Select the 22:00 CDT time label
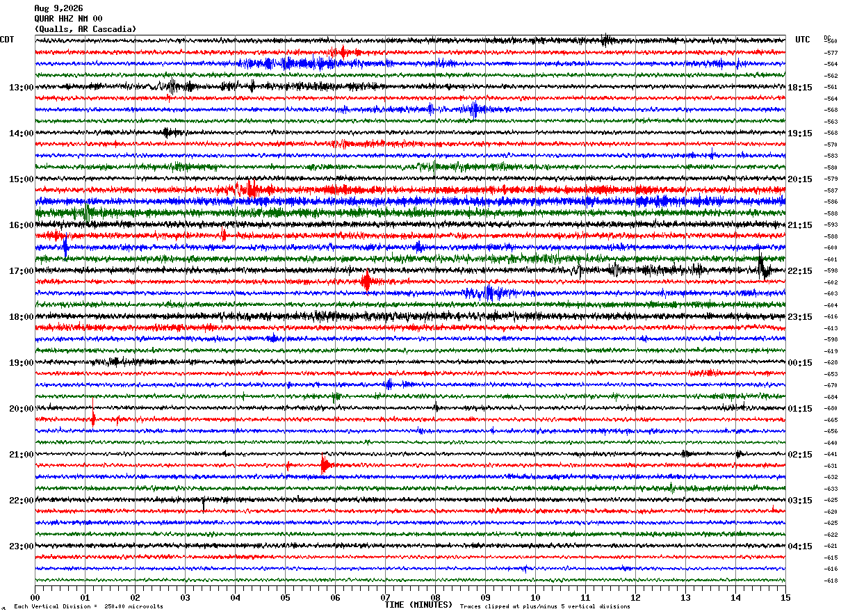This screenshot has width=841, height=616. pyautogui.click(x=21, y=501)
